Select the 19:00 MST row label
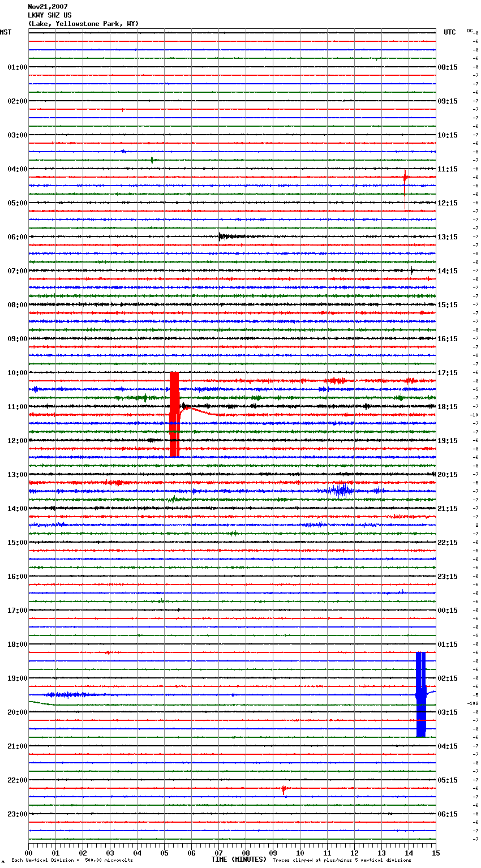 (x=17, y=678)
